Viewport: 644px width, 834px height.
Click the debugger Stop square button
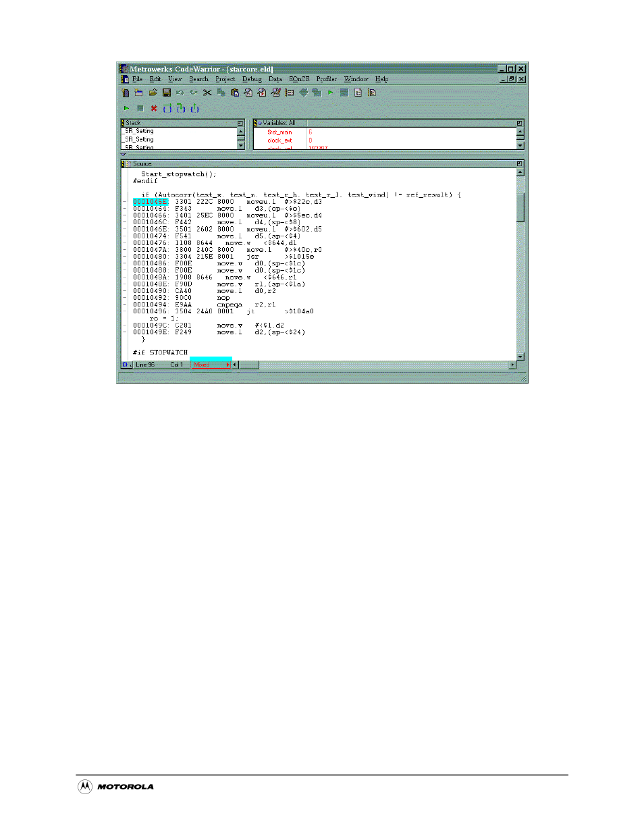click(x=140, y=108)
